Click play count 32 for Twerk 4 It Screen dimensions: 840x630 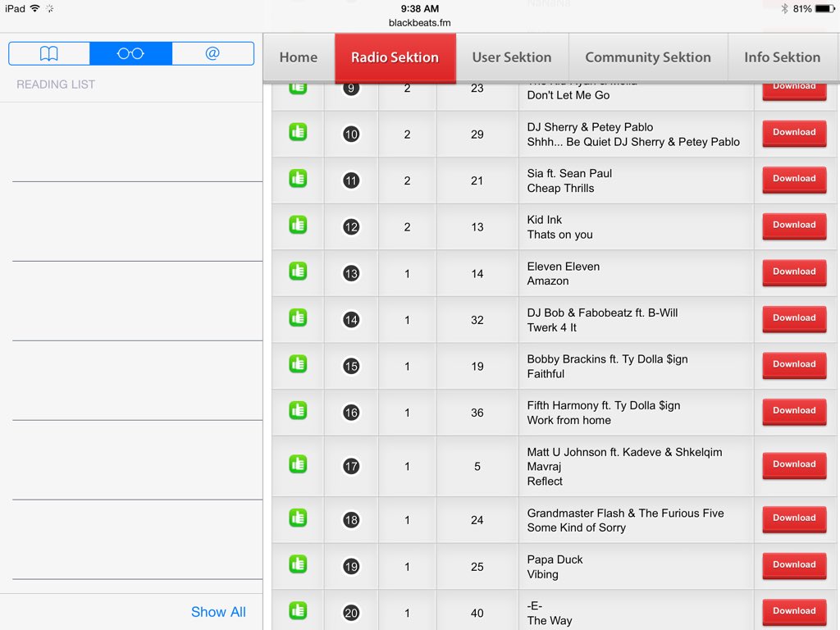tap(477, 321)
